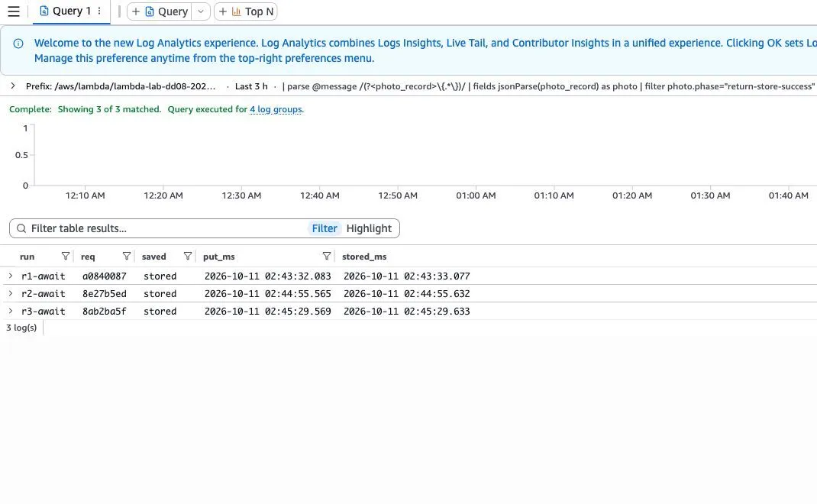Expand the r3-await log row
817x504 pixels.
[x=11, y=311]
